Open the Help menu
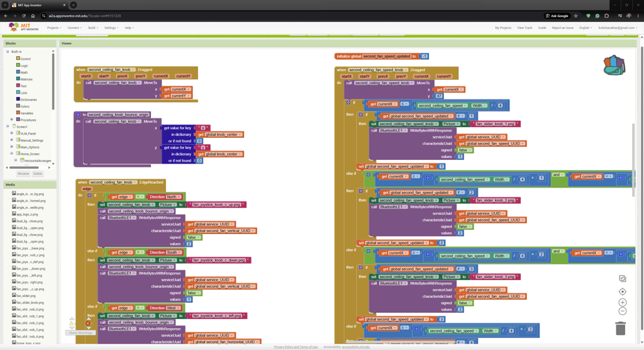The width and height of the screenshot is (644, 350). [130, 28]
